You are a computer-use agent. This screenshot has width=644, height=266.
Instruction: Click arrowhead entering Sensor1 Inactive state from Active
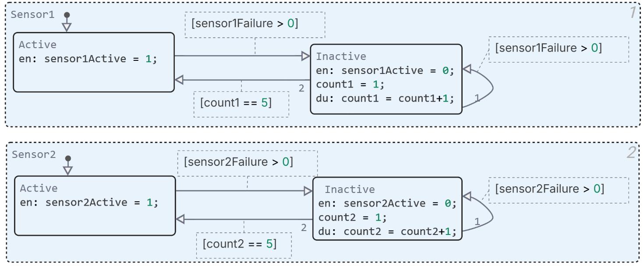[x=305, y=56]
